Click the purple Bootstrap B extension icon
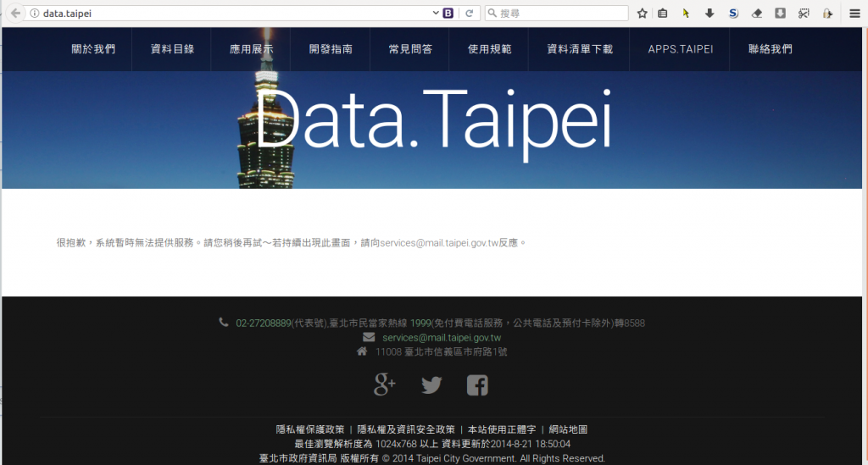Screen dimensions: 868x465 tap(448, 14)
